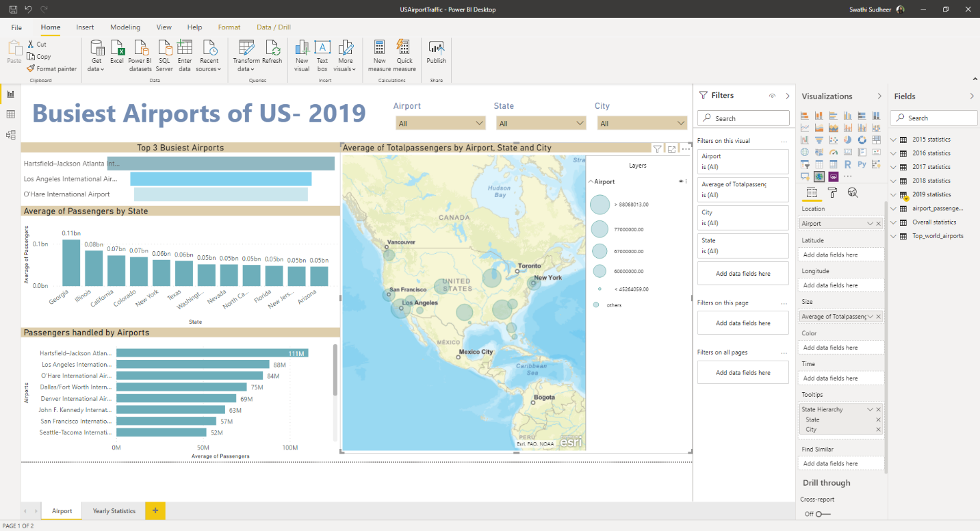This screenshot has width=980, height=531.
Task: Choose the funnel chart visualization
Action: pos(819,140)
